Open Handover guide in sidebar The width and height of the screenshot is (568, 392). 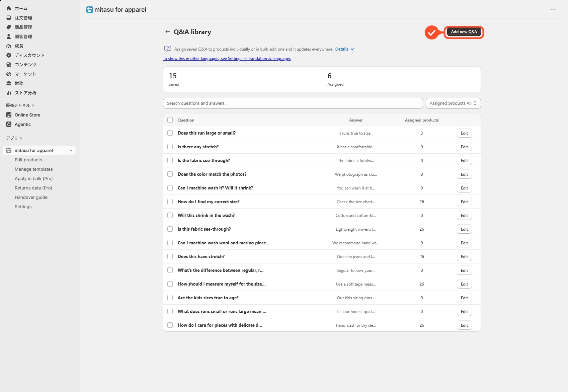tap(31, 197)
